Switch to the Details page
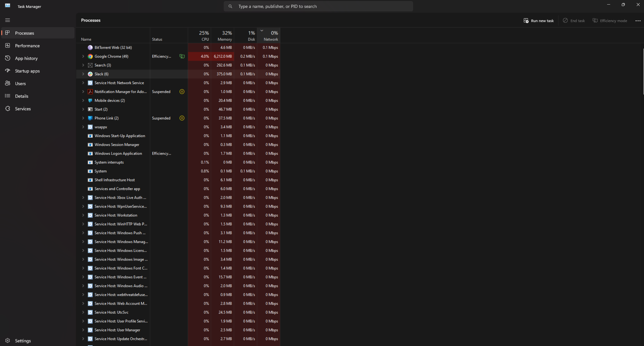Image resolution: width=644 pixels, height=346 pixels. click(38, 96)
